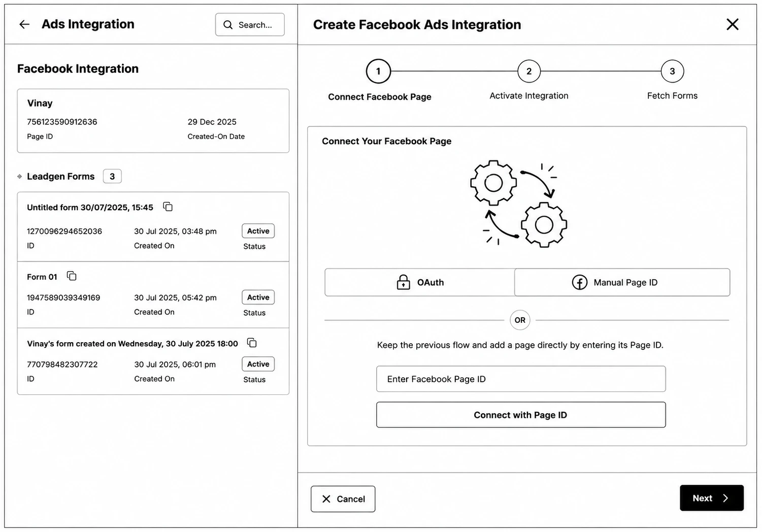
Task: Focus the Enter Facebook Page ID field
Action: tap(521, 379)
